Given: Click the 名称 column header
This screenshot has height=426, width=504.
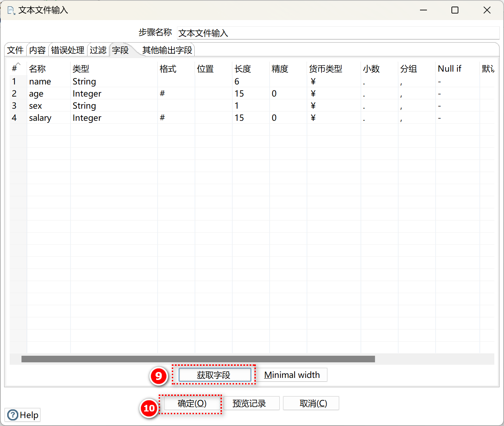Looking at the screenshot, I should pos(49,69).
